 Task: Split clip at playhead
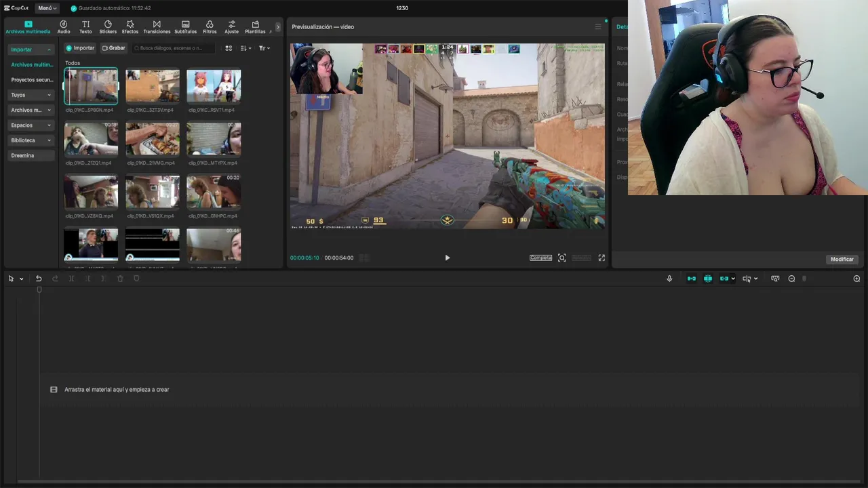pyautogui.click(x=71, y=279)
